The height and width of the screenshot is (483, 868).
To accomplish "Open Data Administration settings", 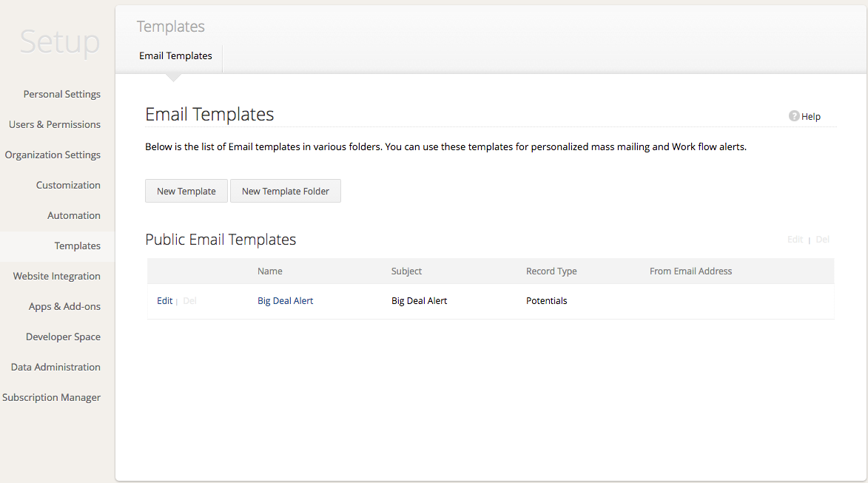I will click(55, 367).
